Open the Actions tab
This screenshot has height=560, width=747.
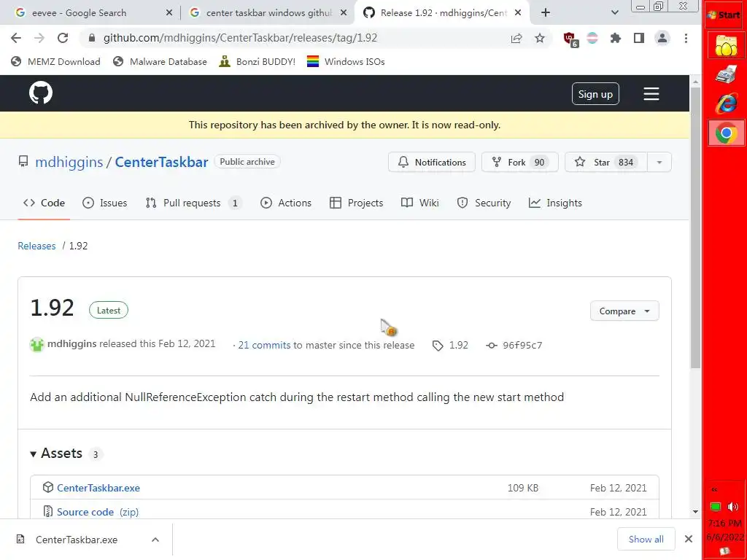coord(286,203)
